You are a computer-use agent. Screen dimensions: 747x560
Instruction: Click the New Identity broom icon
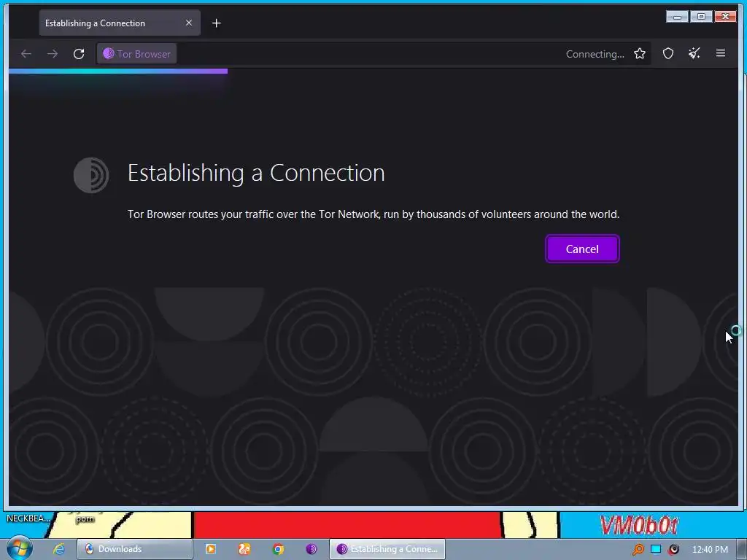click(694, 54)
